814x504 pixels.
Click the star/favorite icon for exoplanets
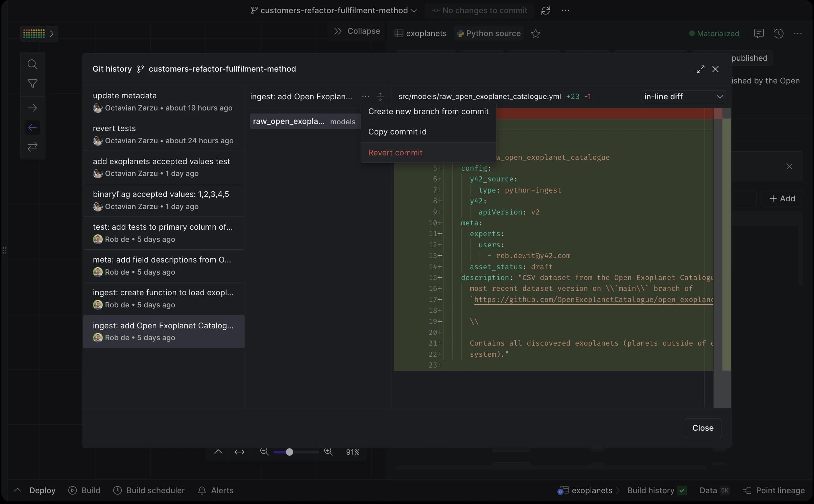(x=535, y=33)
